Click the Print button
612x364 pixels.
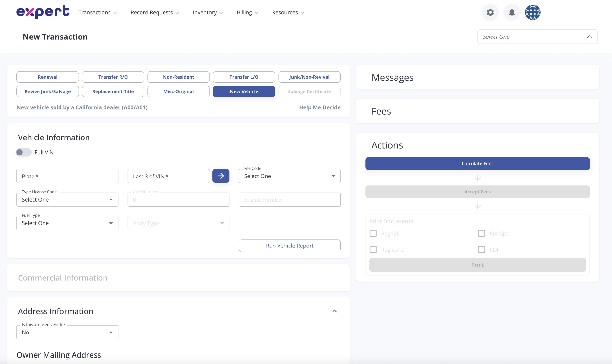(x=477, y=265)
